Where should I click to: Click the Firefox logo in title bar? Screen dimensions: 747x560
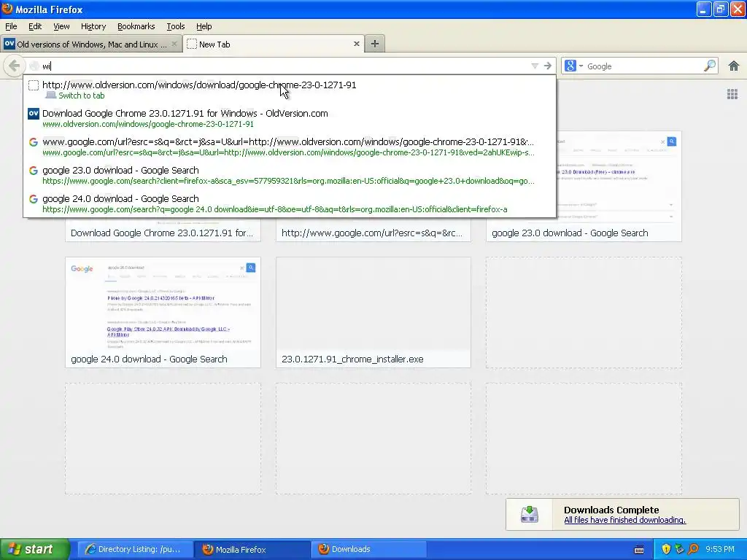pos(7,9)
